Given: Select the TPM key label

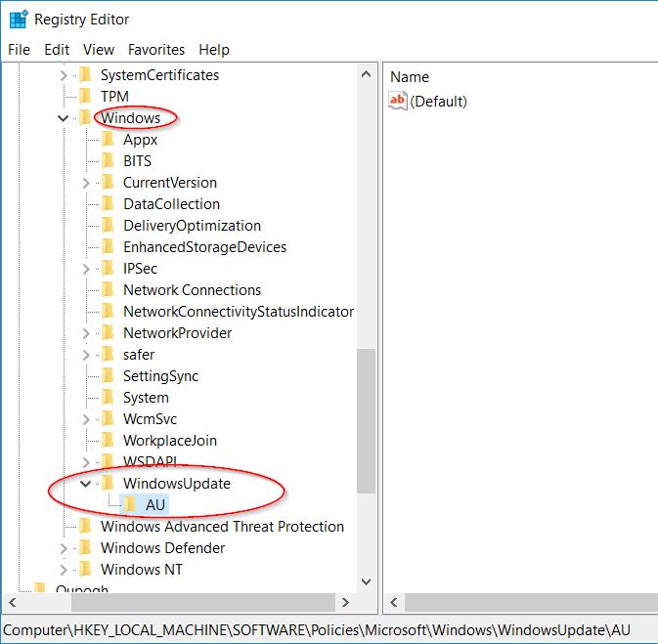Looking at the screenshot, I should click(114, 97).
